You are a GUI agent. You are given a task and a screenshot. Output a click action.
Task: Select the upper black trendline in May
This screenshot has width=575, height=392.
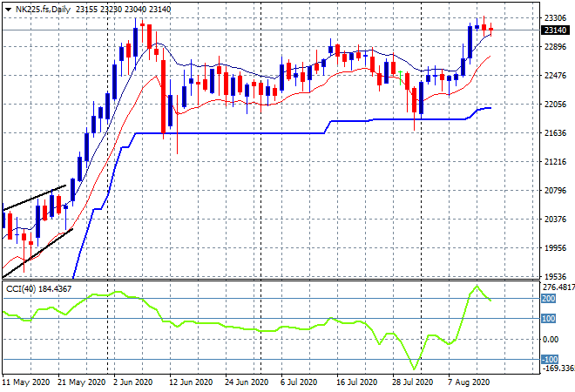click(x=34, y=198)
